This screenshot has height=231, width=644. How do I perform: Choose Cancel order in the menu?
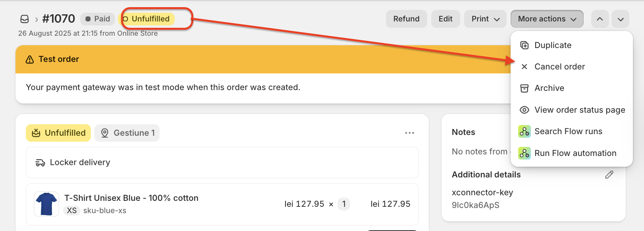coord(559,67)
